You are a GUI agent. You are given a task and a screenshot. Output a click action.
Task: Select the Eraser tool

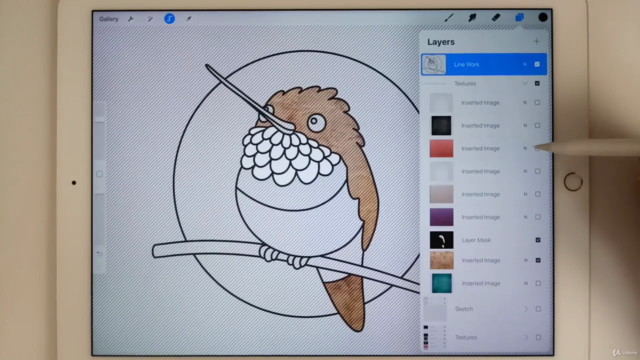(496, 18)
